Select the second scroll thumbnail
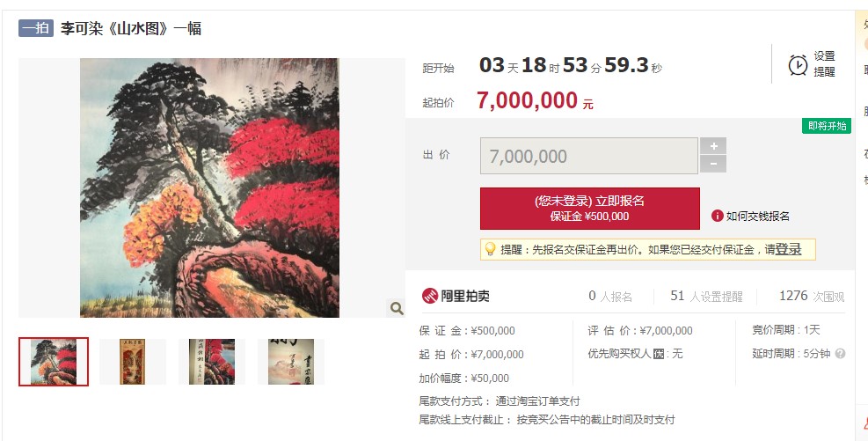Screen dimensions: 868x441 [x=132, y=362]
